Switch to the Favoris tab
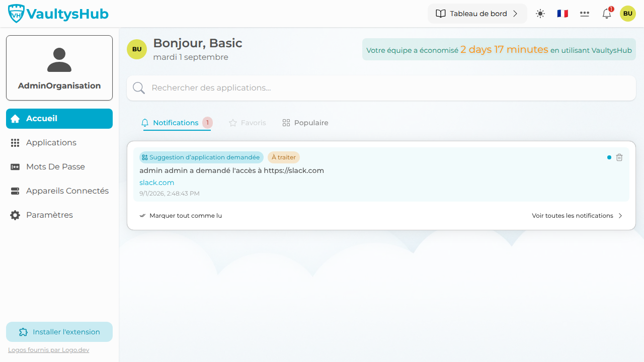The image size is (644, 362). click(248, 123)
